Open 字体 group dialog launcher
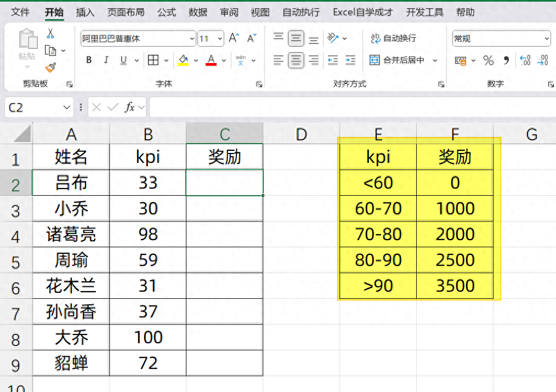The image size is (556, 392). [259, 84]
